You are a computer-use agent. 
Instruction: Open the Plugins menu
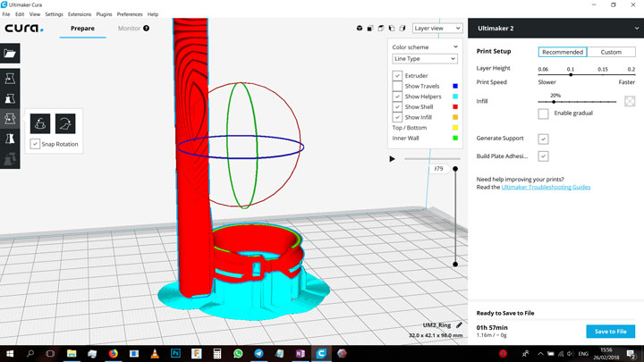(104, 14)
